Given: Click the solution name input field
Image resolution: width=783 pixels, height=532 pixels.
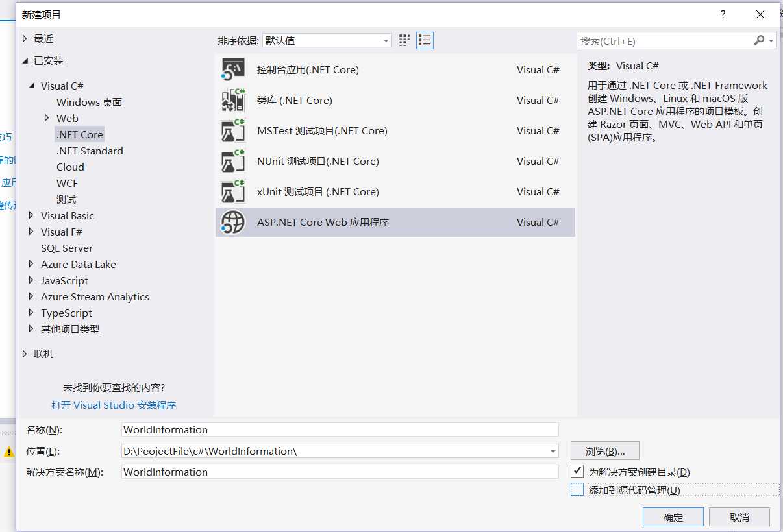Looking at the screenshot, I should (x=340, y=472).
